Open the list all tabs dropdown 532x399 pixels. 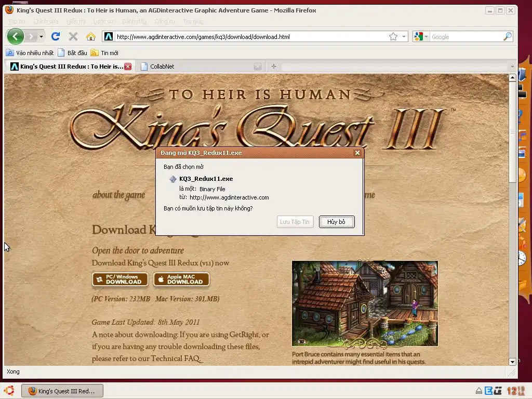(x=512, y=66)
